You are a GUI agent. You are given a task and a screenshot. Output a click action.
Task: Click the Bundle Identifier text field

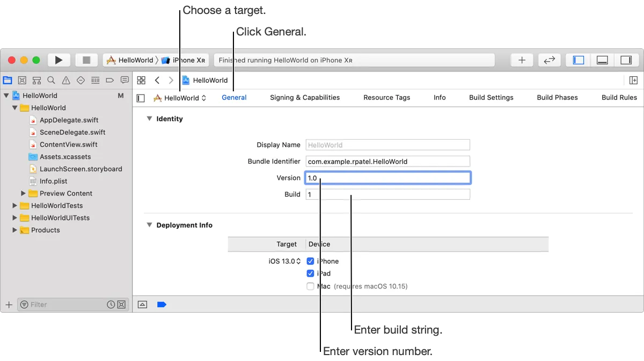click(387, 161)
